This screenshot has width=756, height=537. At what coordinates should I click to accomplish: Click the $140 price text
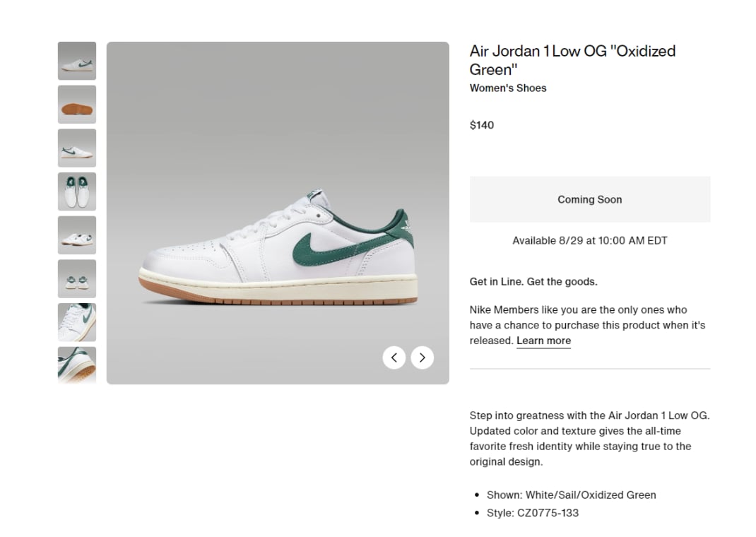coord(482,125)
